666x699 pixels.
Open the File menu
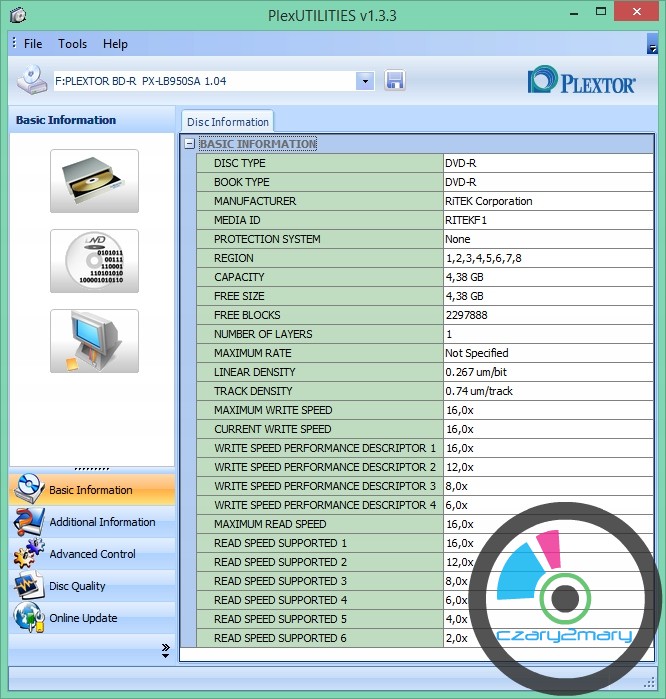click(x=33, y=44)
